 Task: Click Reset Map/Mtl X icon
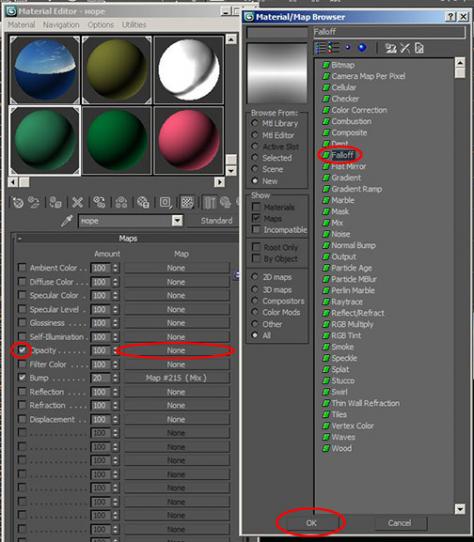[x=77, y=203]
